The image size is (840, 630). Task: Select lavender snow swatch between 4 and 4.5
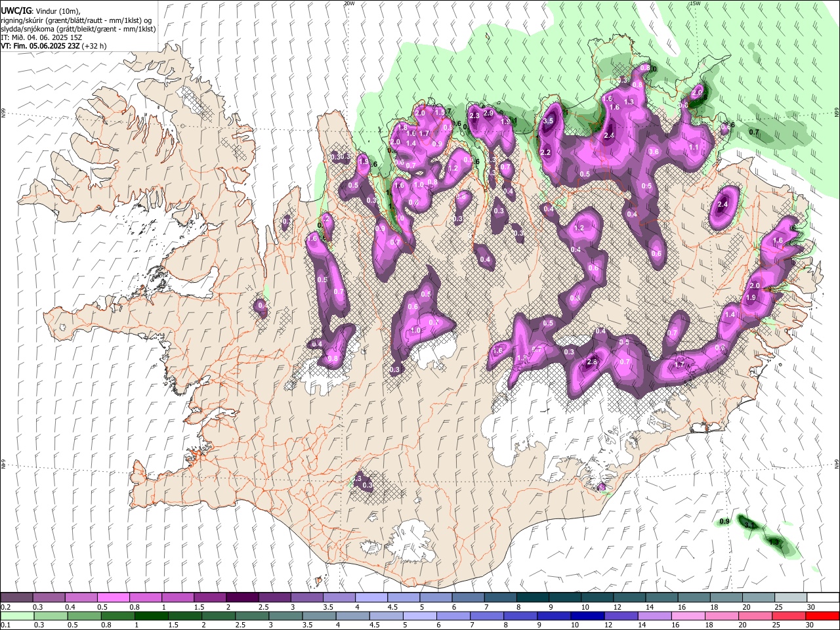(x=371, y=597)
